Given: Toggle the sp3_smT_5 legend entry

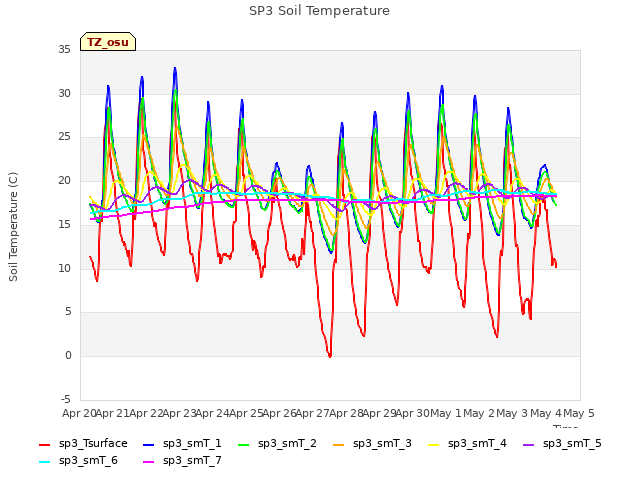Looking at the screenshot, I should (562, 443).
